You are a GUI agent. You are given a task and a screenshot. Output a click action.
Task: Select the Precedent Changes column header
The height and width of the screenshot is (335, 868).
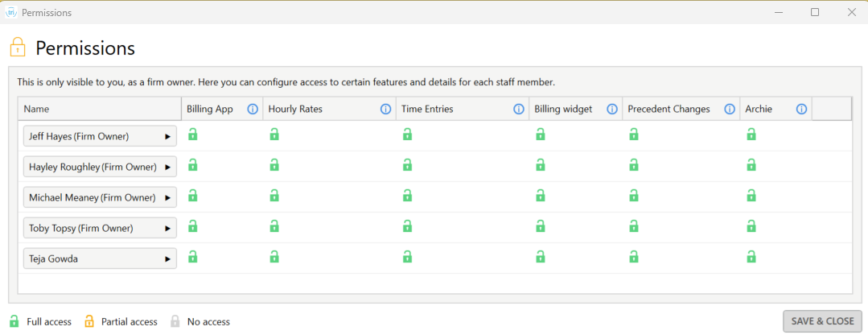(681, 109)
